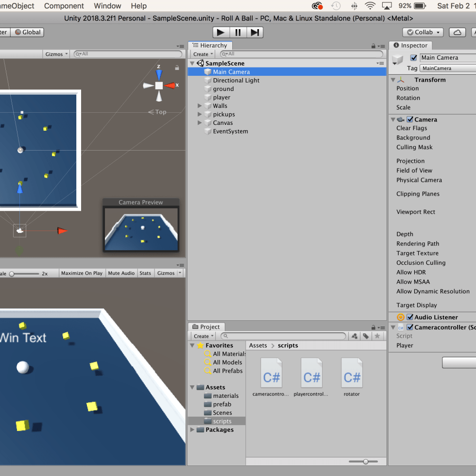476x476 pixels.
Task: Expand the Walls object in Hierarchy
Action: [200, 106]
